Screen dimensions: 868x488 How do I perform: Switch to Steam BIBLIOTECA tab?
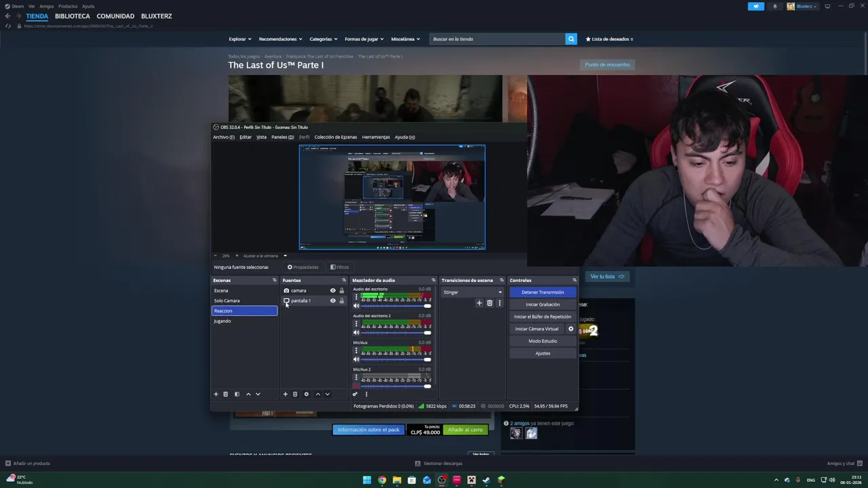(x=73, y=16)
